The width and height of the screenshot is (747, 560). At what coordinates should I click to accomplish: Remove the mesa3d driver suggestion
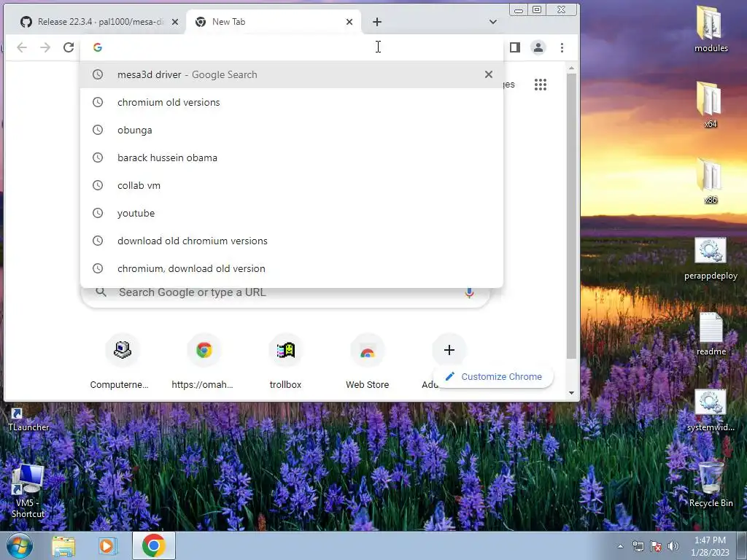click(488, 74)
